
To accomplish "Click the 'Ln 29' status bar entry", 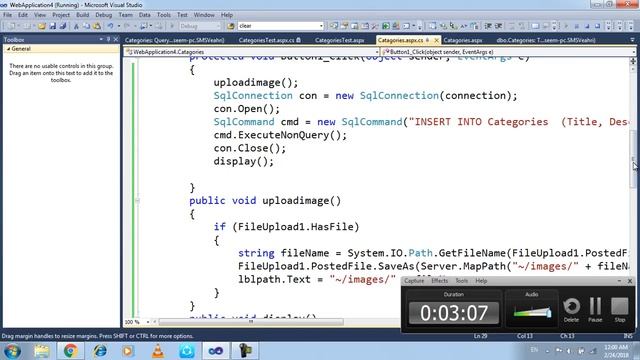I will click(480, 336).
